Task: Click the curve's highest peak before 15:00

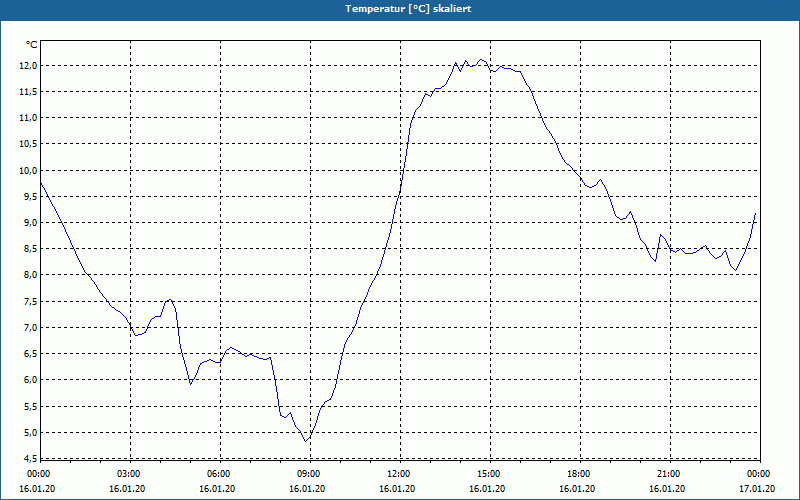Action: (481, 59)
